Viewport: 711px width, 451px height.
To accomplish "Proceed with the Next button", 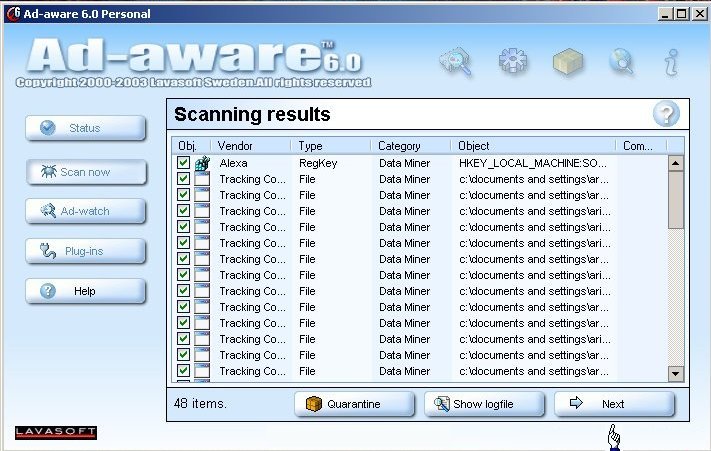I will click(614, 403).
